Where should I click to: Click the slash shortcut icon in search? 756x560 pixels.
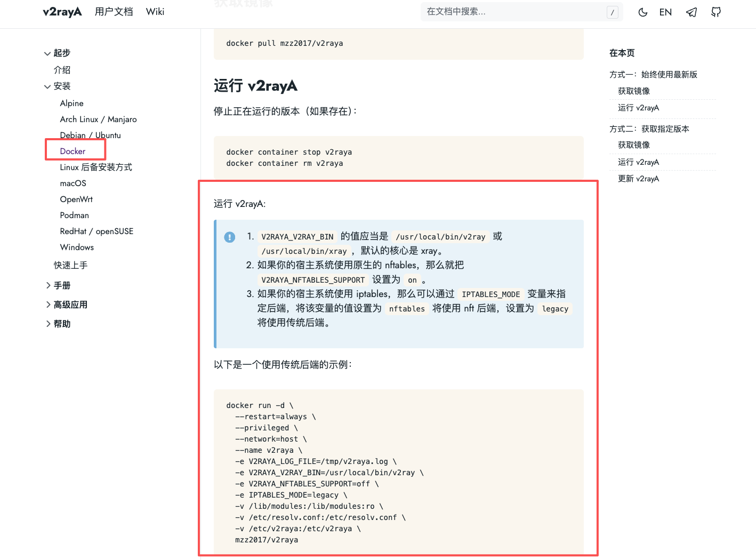612,12
